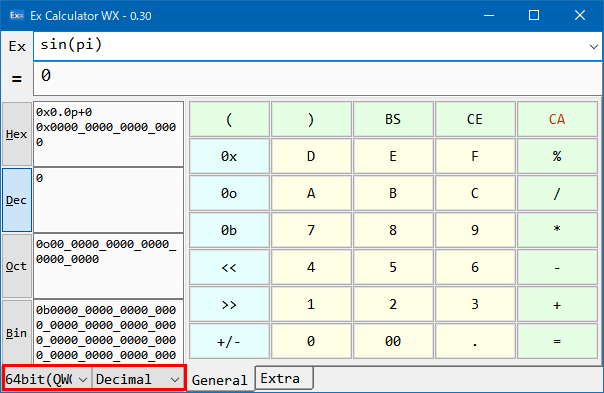
Task: Click the multiply asterisk key
Action: [557, 230]
